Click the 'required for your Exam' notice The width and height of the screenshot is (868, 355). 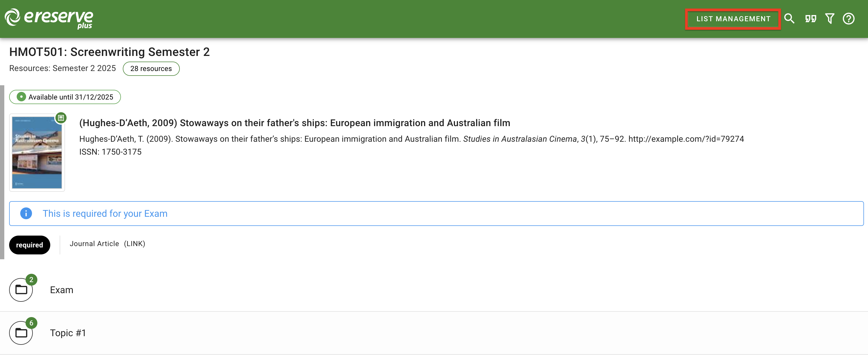(105, 214)
